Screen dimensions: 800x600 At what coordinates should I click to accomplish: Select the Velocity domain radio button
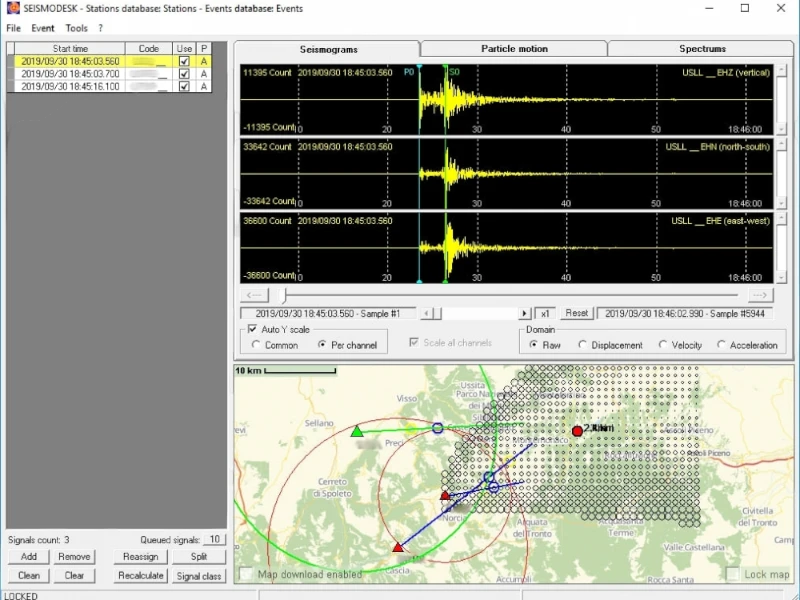point(663,345)
